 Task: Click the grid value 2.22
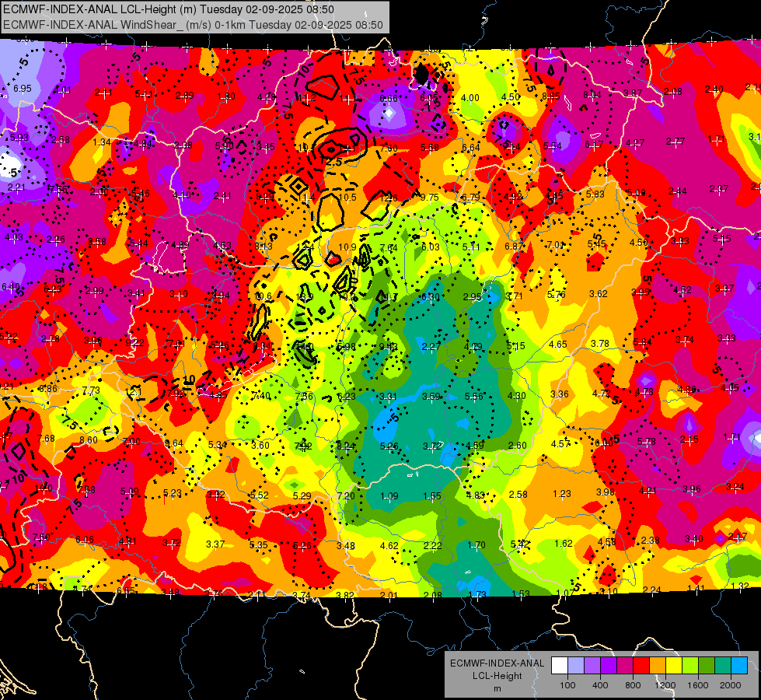pyautogui.click(x=432, y=546)
